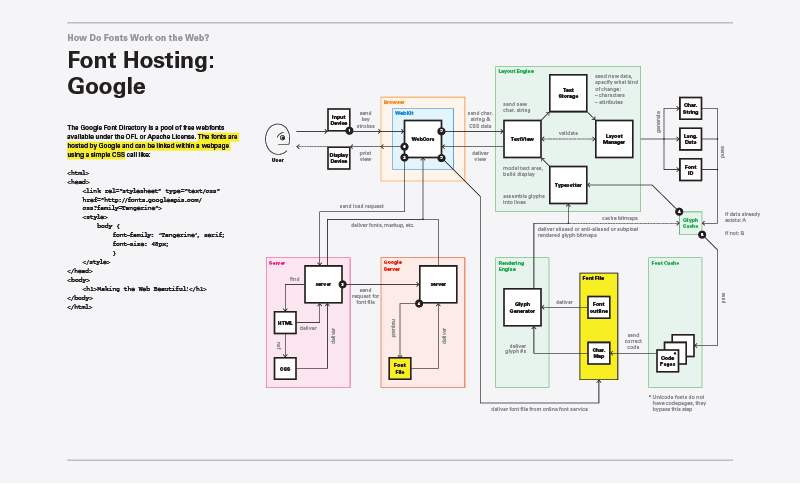Click circle marker 1 on Input Device
Image resolution: width=800 pixels, height=484 pixels.
tap(349, 131)
